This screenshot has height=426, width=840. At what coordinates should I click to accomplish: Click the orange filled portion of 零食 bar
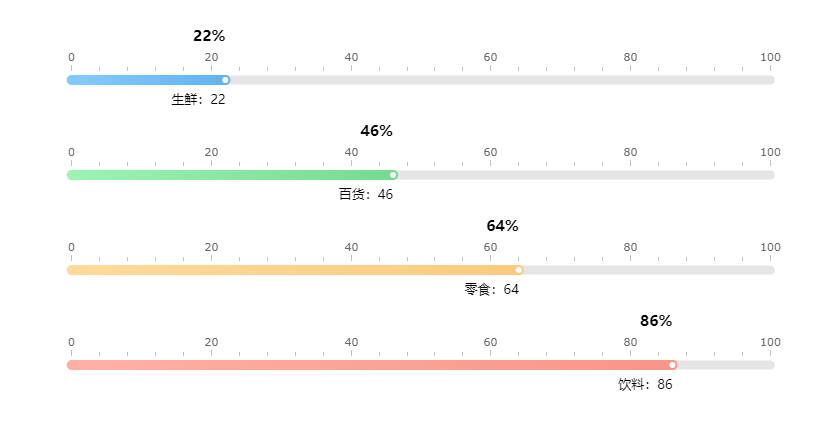pos(290,270)
